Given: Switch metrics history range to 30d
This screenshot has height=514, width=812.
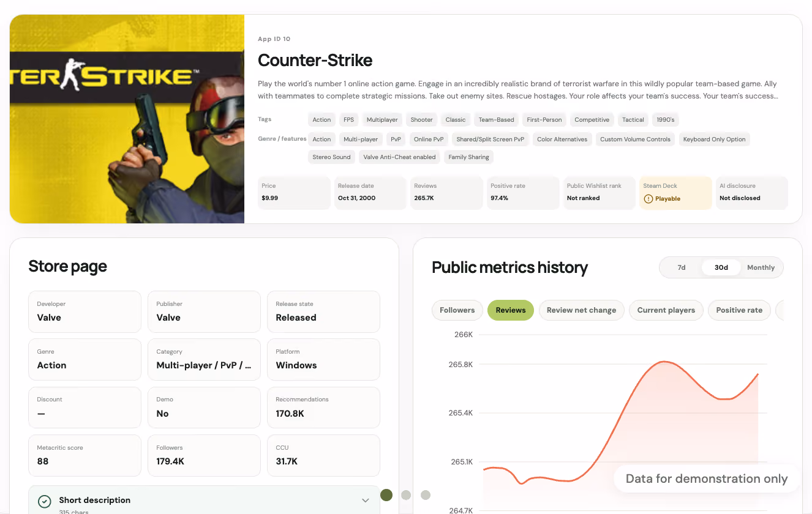Looking at the screenshot, I should point(721,267).
